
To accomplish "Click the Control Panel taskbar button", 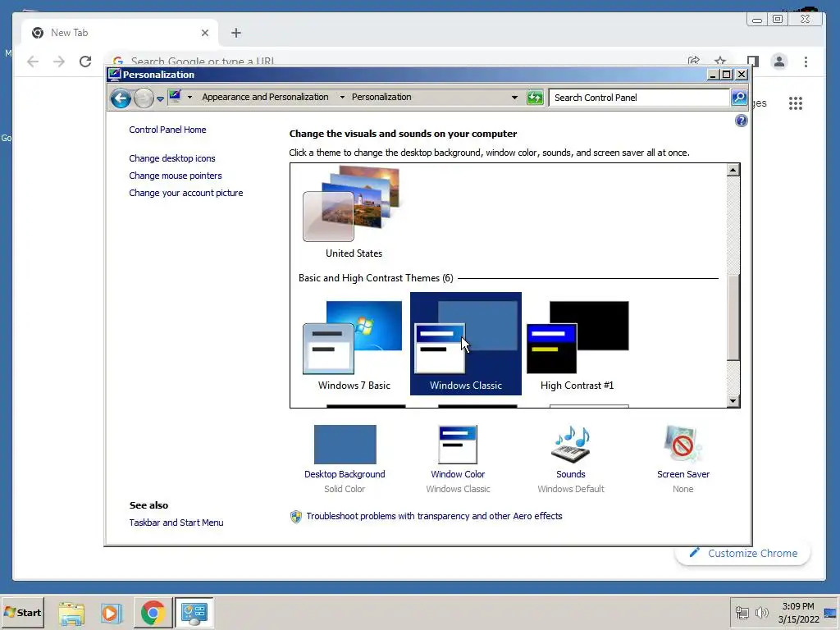I will pos(194,613).
